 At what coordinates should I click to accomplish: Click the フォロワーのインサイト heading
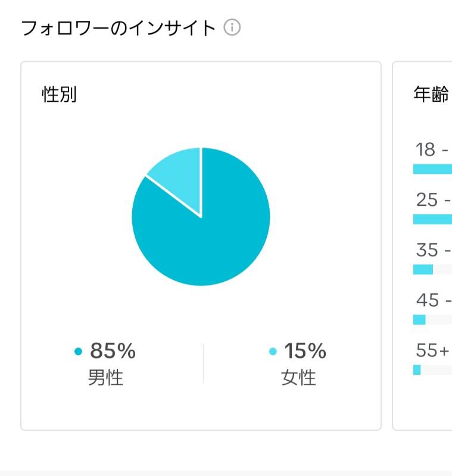[119, 28]
